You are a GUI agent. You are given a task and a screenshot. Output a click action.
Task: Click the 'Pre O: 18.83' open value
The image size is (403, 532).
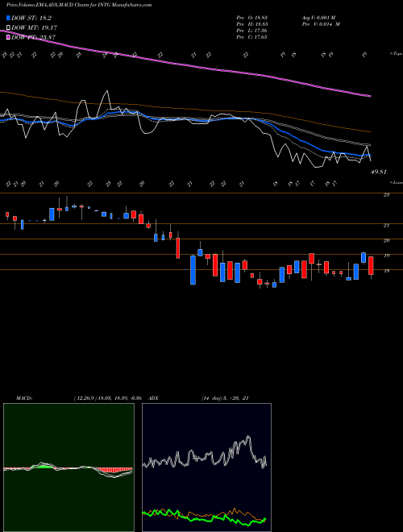click(252, 18)
